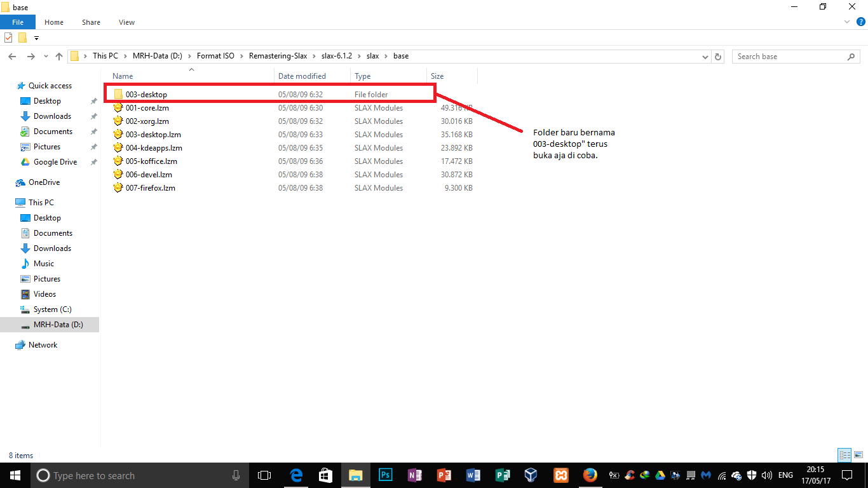Open the Action Center notification icon

846,475
